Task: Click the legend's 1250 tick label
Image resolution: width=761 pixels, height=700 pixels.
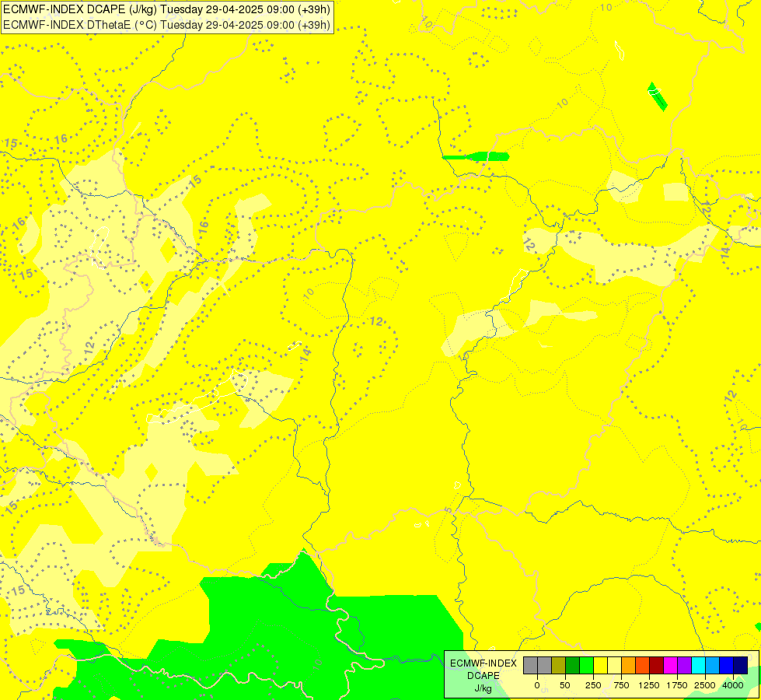Action: pyautogui.click(x=649, y=685)
